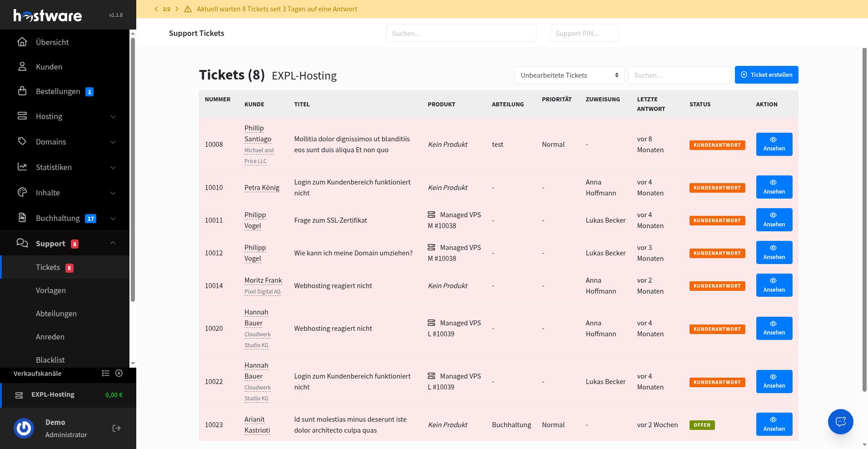Open the Unbearbeitete Tickets filter dropdown
868x449 pixels.
(569, 75)
